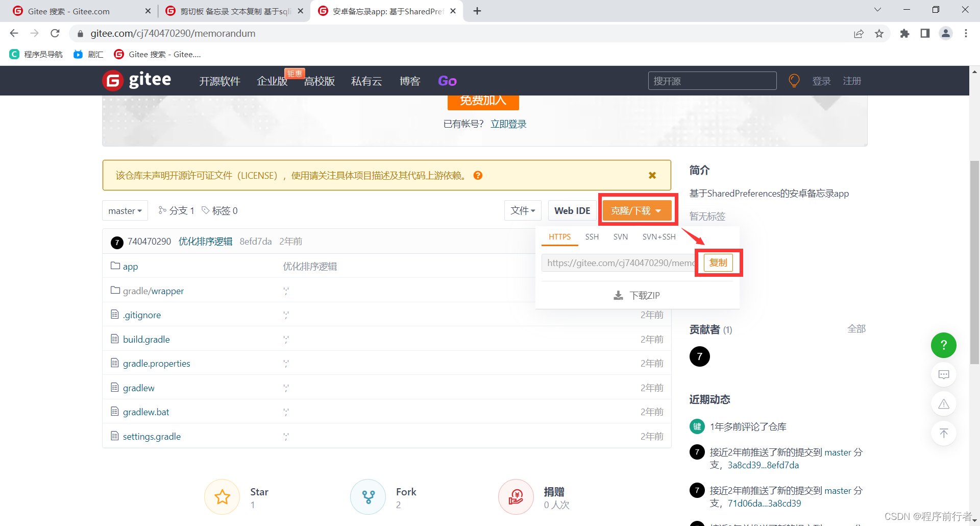Open 企业版 in the navigation bar
The height and width of the screenshot is (526, 980).
(x=272, y=81)
